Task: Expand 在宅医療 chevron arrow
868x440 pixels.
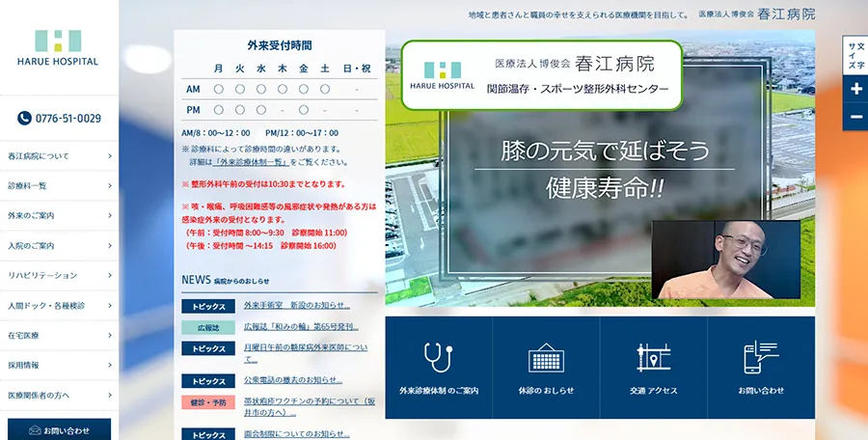Action: pos(110,335)
